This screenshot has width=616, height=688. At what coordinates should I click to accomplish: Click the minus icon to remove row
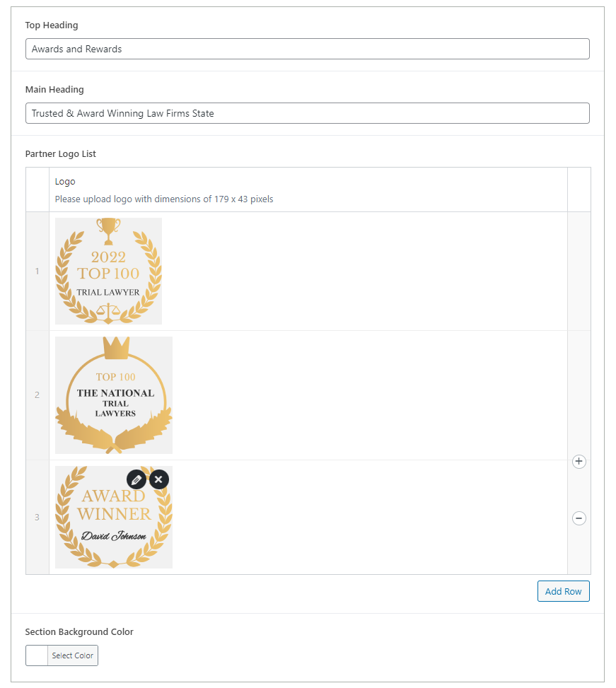pos(579,518)
